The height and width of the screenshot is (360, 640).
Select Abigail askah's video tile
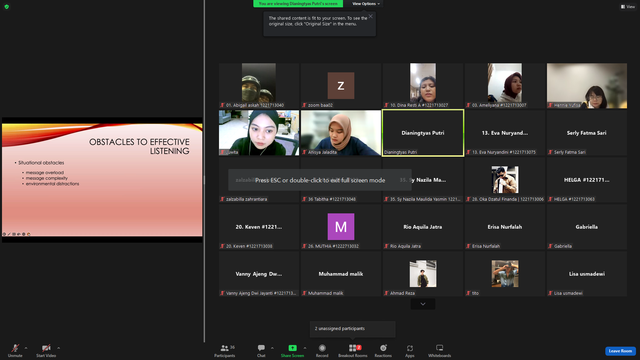(x=259, y=86)
